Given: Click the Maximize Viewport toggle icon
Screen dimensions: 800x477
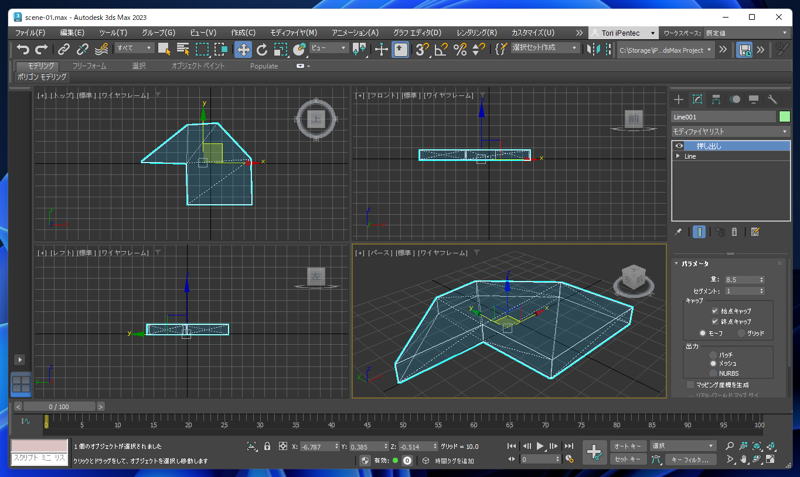Looking at the screenshot, I should point(770,459).
